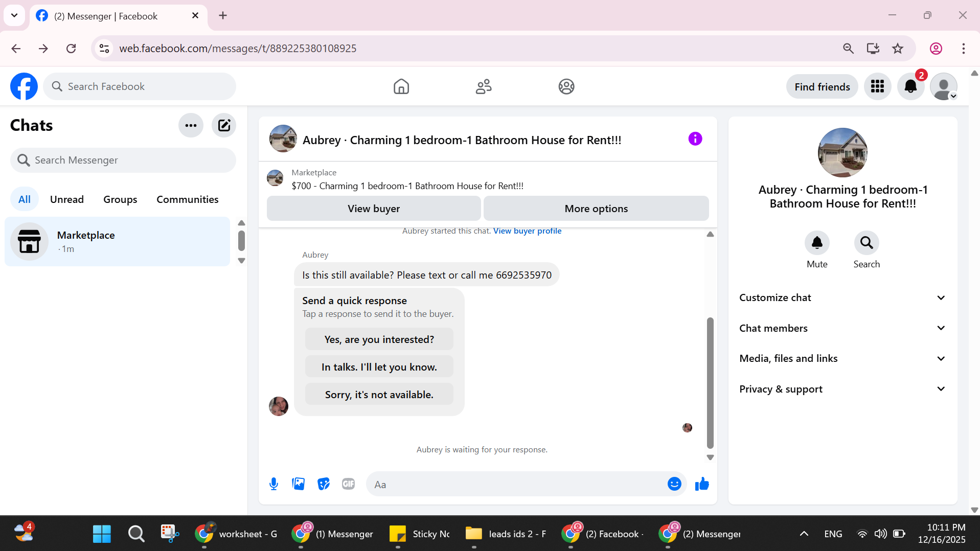Switch to Messenger | Facebook browser tab

pyautogui.click(x=119, y=16)
